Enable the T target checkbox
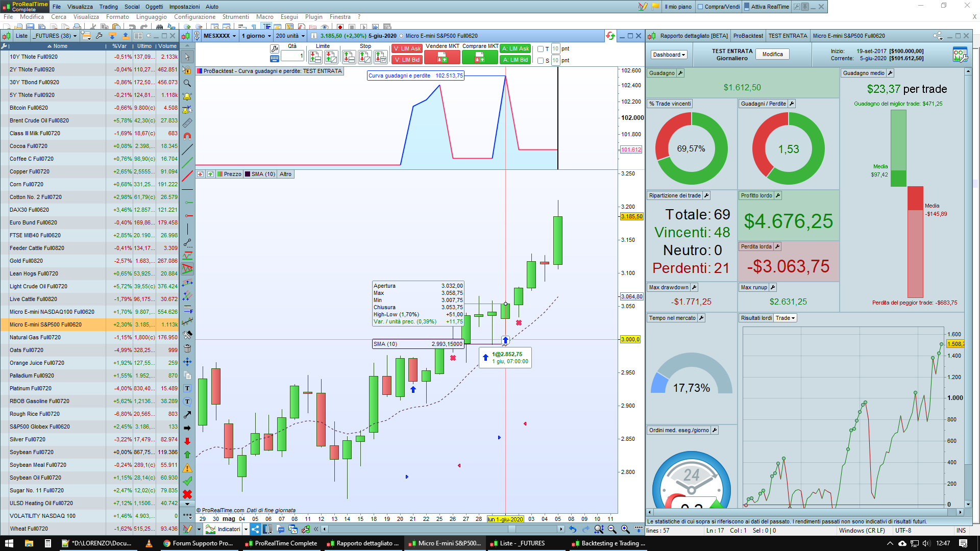 [x=541, y=49]
